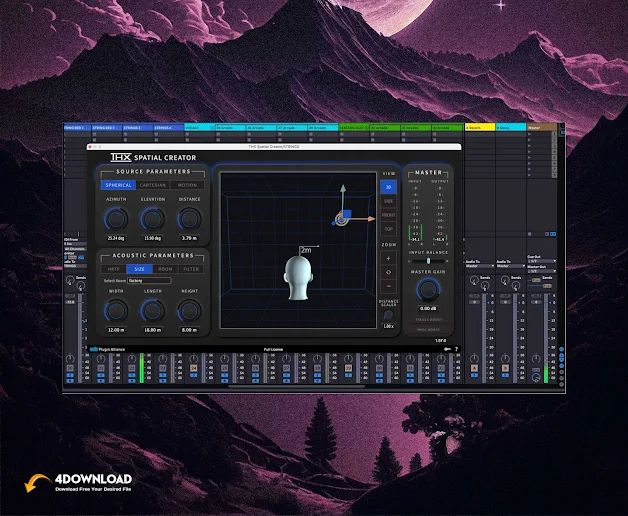Screen dimensions: 628x516
Task: Open Delay track Audio To dropdown
Action: (511, 266)
